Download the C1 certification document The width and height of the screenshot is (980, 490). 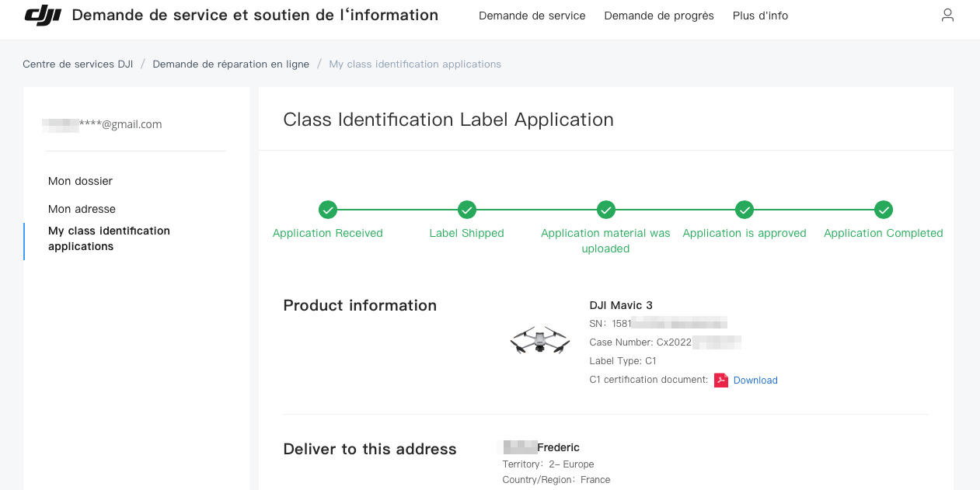tap(755, 381)
